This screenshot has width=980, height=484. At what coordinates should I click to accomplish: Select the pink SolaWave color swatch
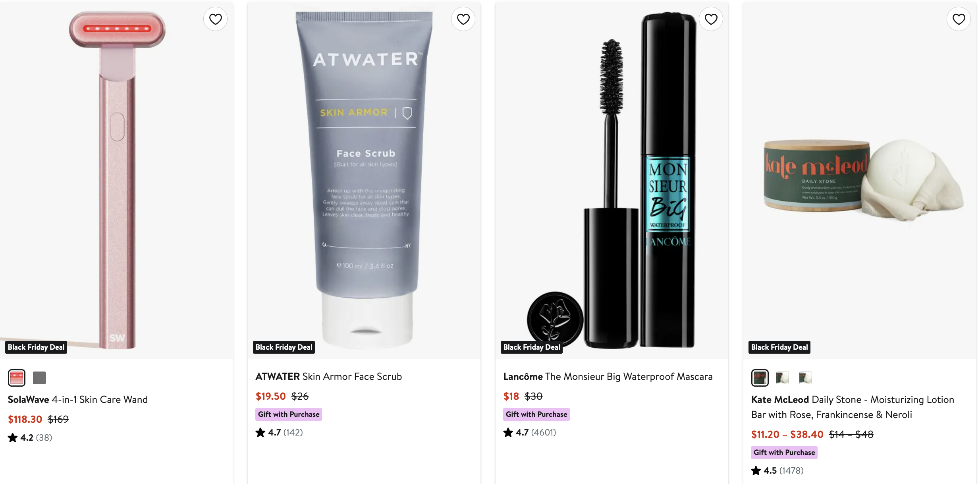coord(17,378)
